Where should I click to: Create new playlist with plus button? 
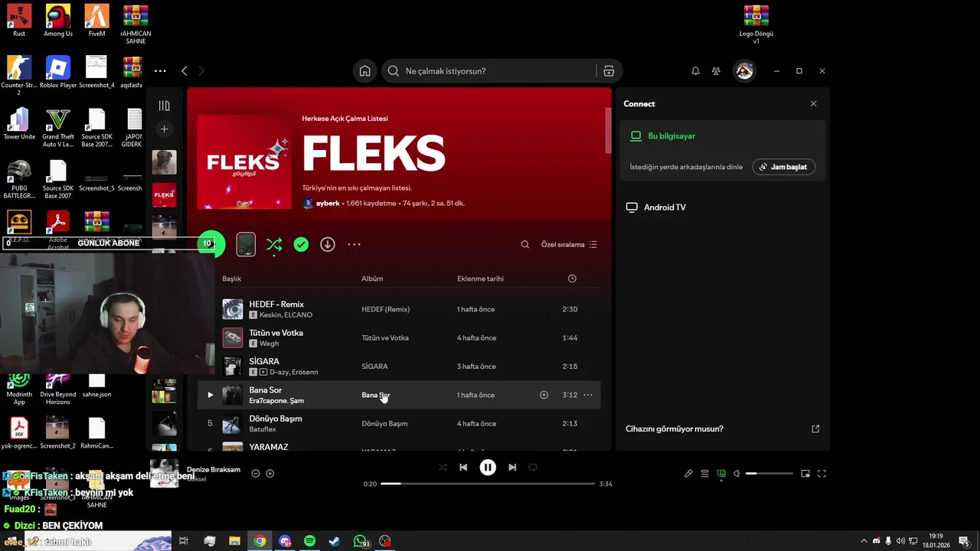tap(164, 129)
